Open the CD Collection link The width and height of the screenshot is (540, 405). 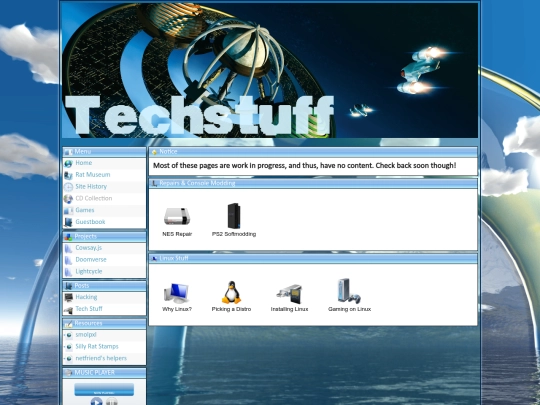pyautogui.click(x=94, y=198)
